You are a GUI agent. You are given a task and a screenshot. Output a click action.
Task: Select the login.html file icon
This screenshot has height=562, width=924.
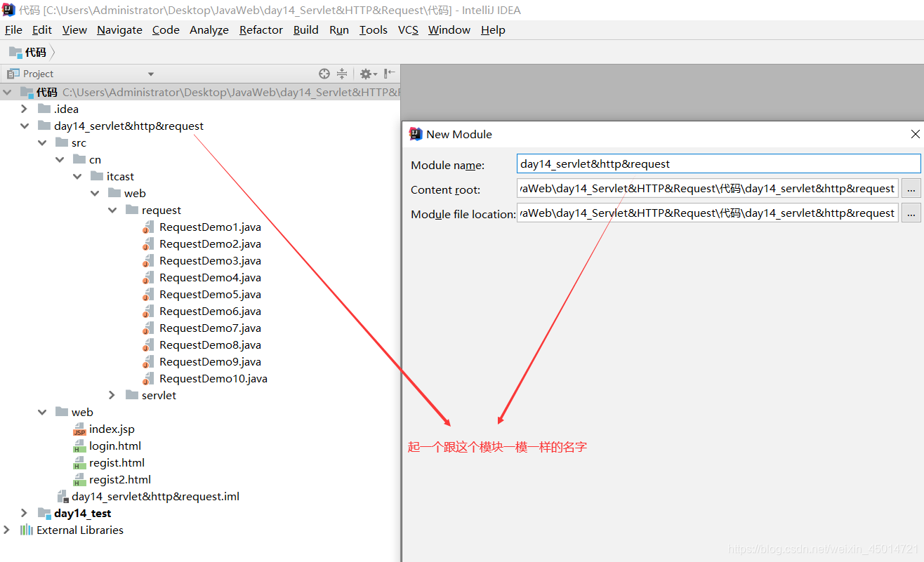pos(79,446)
